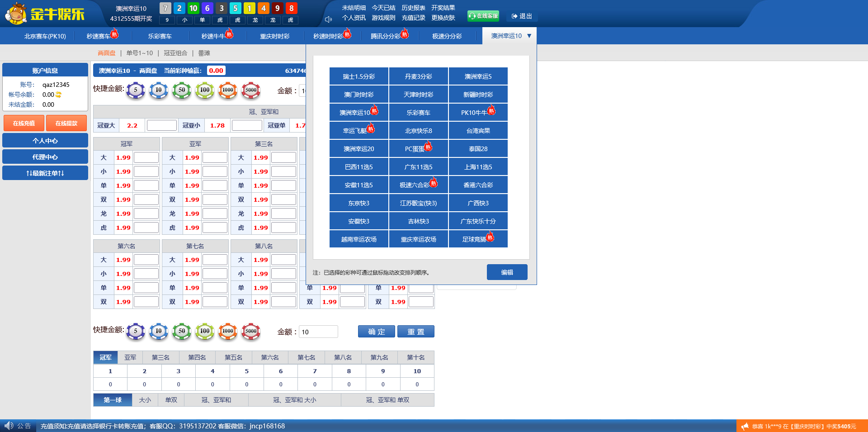
Task: Refresh balance with the coin icon
Action: 58,95
